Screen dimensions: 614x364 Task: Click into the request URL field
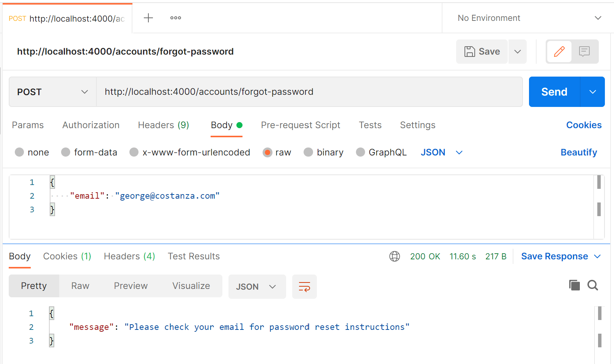pyautogui.click(x=310, y=92)
